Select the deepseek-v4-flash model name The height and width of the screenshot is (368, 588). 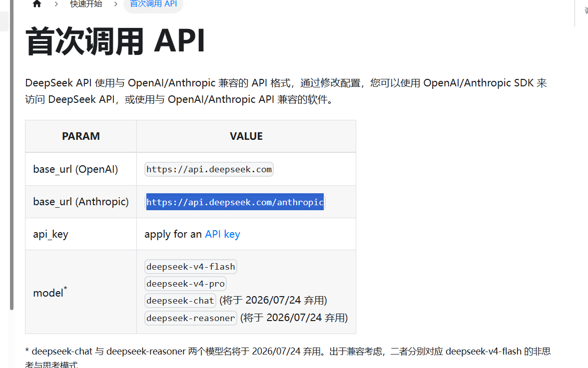(190, 267)
